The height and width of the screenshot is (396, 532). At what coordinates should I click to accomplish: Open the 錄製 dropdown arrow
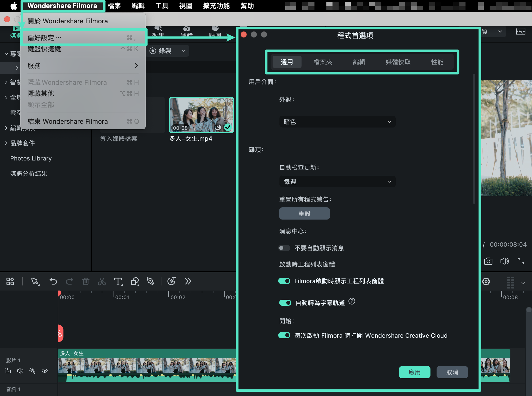[x=184, y=51]
